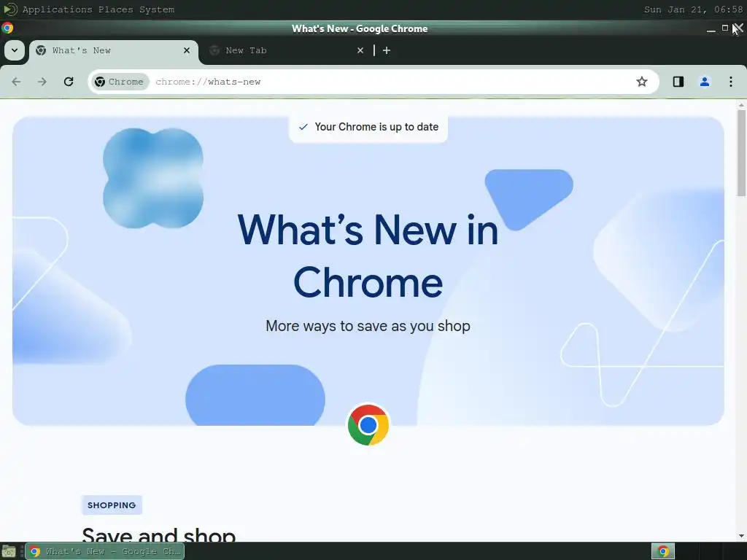The width and height of the screenshot is (747, 560).
Task: Click the "Save and shop" heading
Action: pyautogui.click(x=158, y=534)
